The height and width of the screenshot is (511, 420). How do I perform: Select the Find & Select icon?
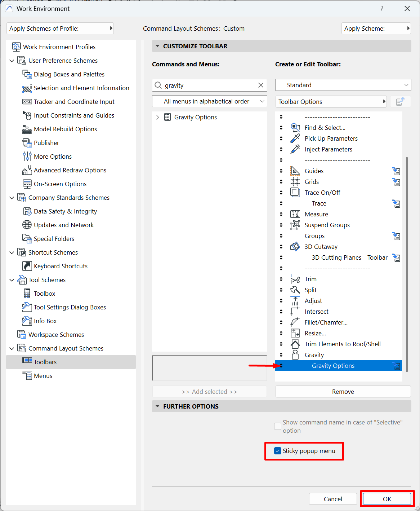tap(295, 128)
